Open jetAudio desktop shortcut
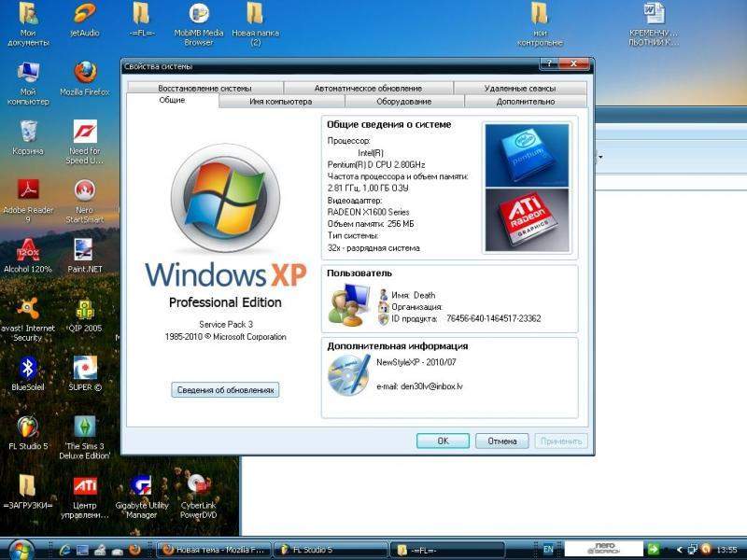Viewport: 747px width, 560px height. (85, 14)
